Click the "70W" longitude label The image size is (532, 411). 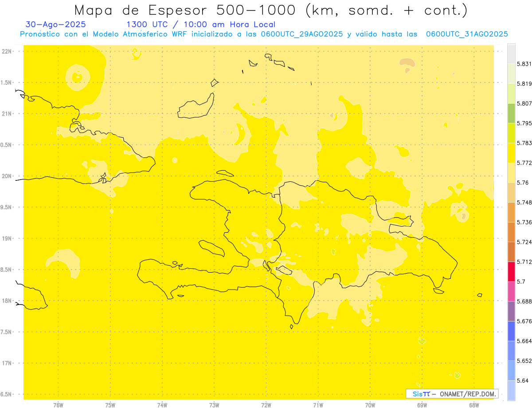point(370,405)
